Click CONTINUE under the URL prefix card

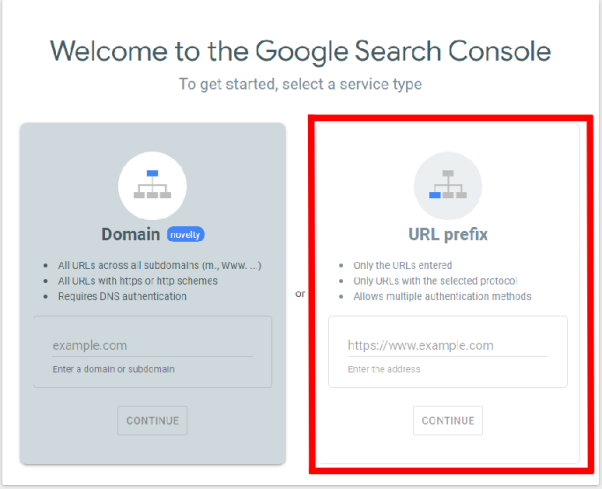point(448,421)
